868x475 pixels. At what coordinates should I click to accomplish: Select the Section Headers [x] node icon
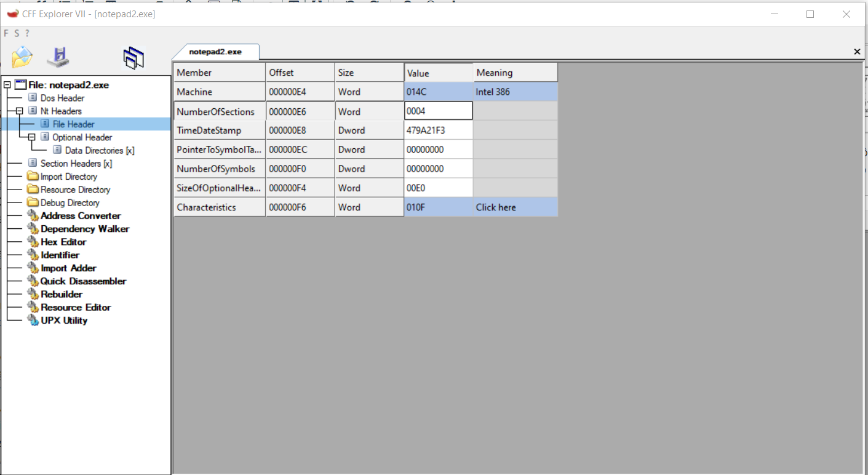pyautogui.click(x=33, y=163)
